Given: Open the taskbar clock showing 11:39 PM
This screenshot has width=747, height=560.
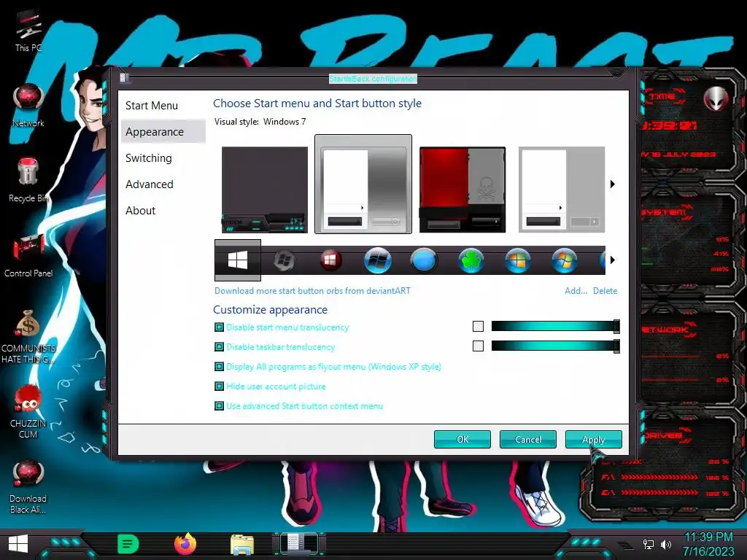Looking at the screenshot, I should (x=708, y=544).
